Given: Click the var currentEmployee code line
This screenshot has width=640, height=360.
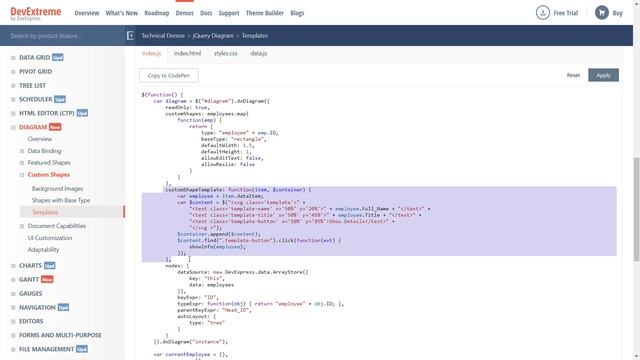Looking at the screenshot, I should click(x=191, y=355).
